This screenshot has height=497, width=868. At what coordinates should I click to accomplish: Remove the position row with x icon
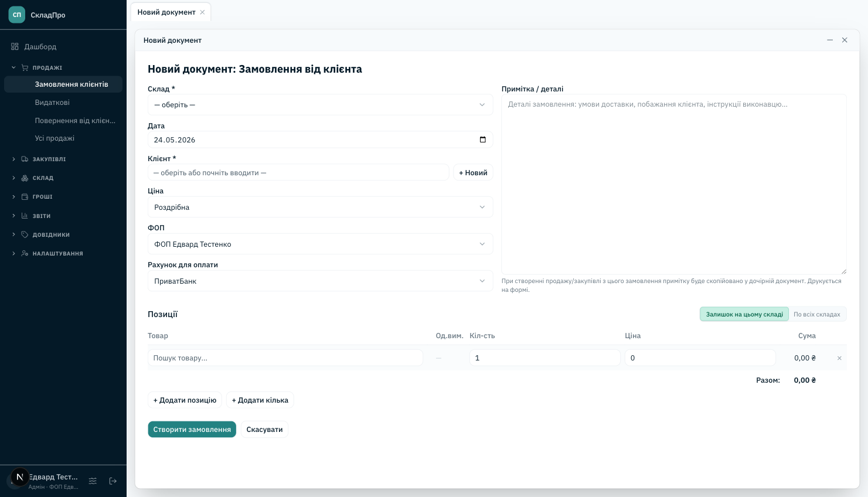pyautogui.click(x=839, y=358)
